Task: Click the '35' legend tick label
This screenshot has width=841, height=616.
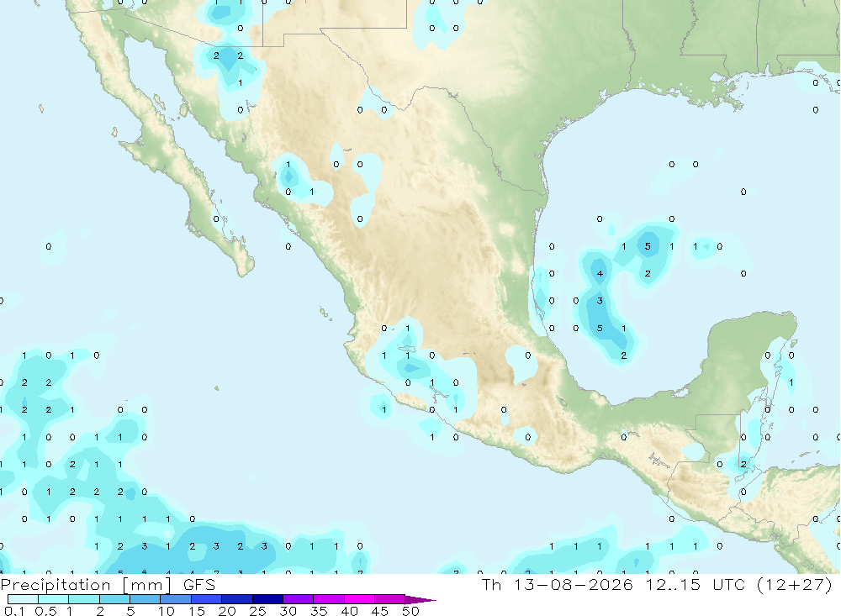Action: click(x=319, y=611)
